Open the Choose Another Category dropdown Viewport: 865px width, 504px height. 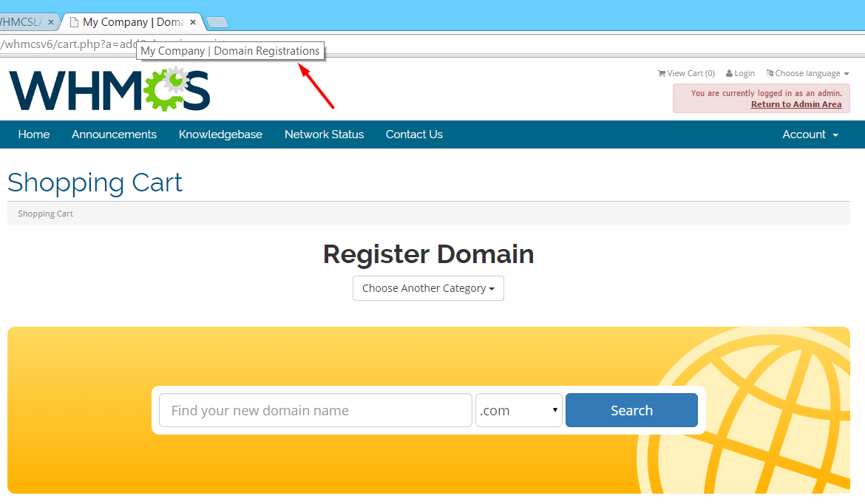[428, 288]
